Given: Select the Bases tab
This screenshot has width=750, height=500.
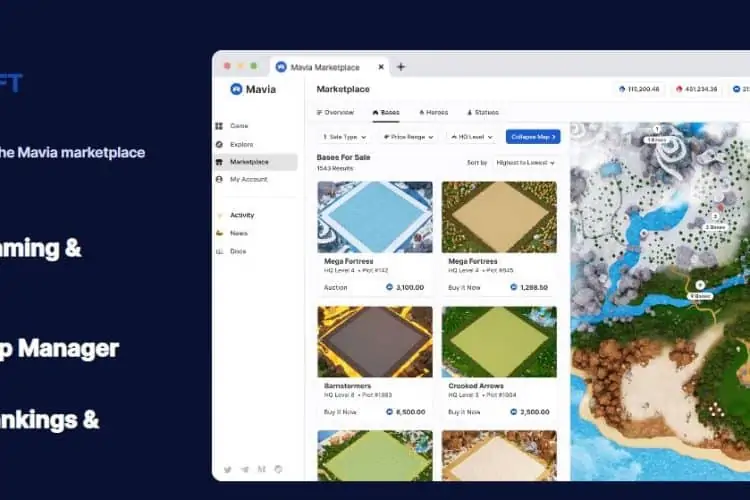Looking at the screenshot, I should point(386,112).
